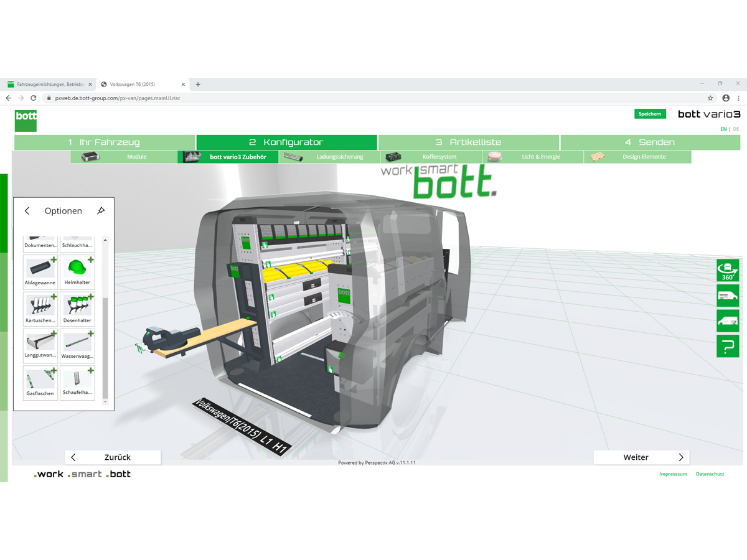The height and width of the screenshot is (560, 747).
Task: Click the Zurück button
Action: [113, 457]
